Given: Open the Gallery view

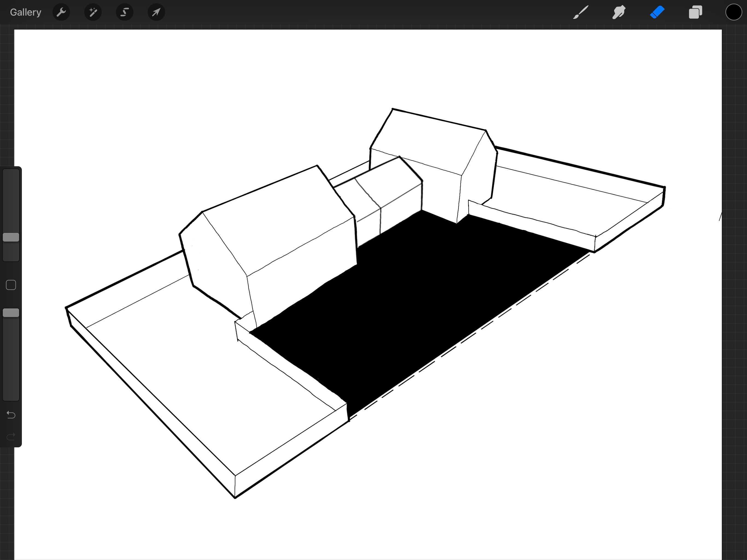Looking at the screenshot, I should (26, 13).
